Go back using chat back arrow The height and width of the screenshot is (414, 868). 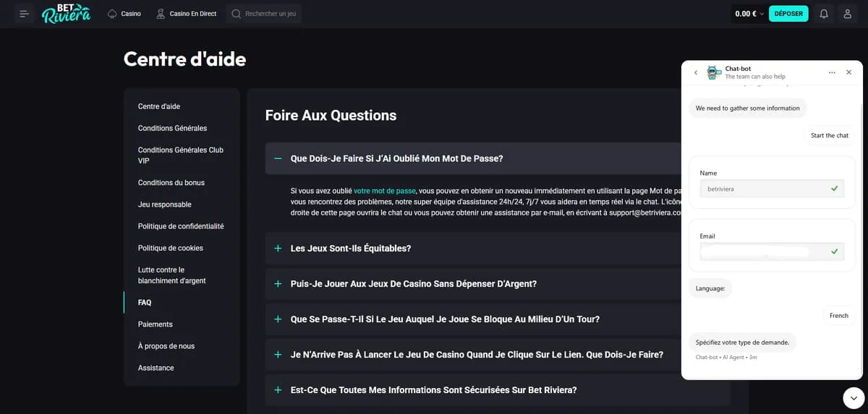(696, 73)
